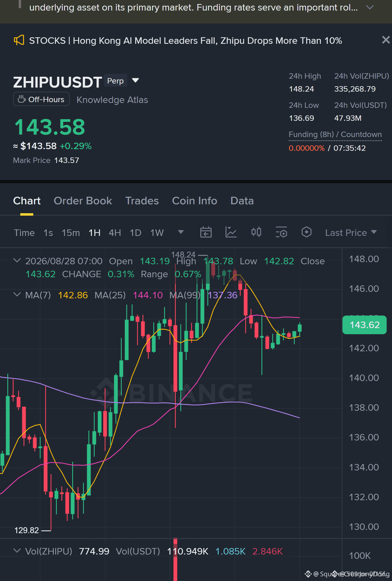Click the 129.82 low price marker

coord(26,530)
